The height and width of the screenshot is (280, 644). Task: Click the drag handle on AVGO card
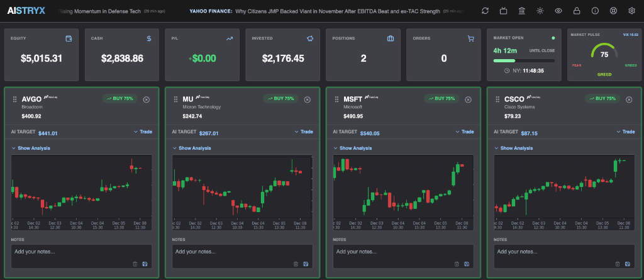15,99
